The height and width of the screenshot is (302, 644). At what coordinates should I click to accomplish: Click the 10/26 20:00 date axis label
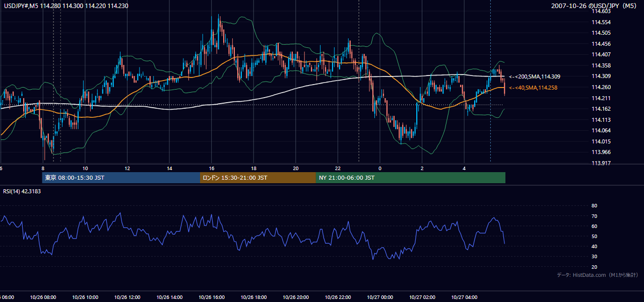[x=296, y=297]
